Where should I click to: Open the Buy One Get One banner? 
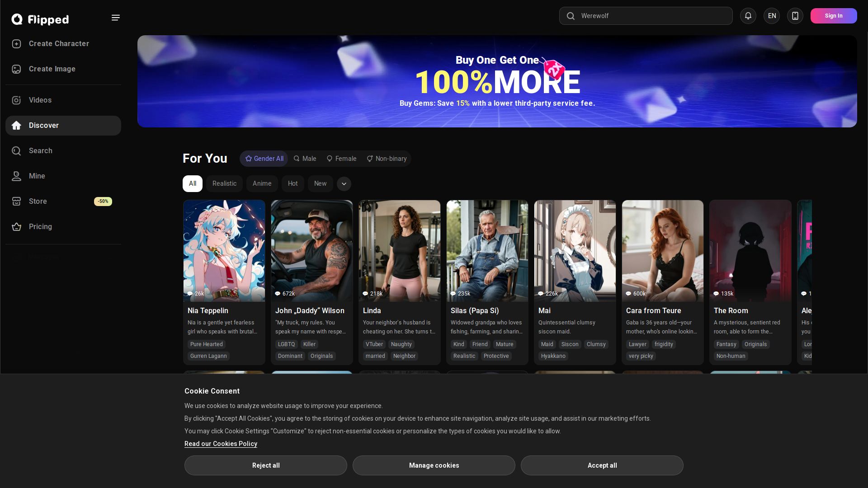497,81
